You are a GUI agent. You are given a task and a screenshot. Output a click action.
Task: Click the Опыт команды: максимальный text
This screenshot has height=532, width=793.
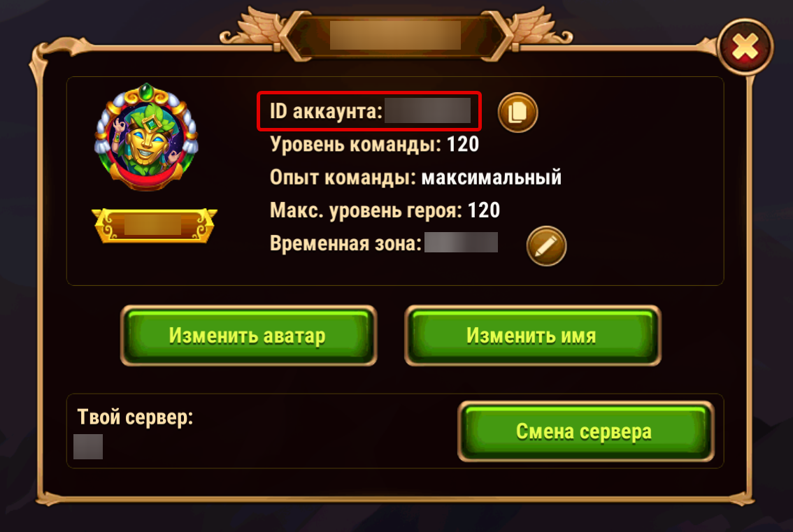click(x=415, y=178)
